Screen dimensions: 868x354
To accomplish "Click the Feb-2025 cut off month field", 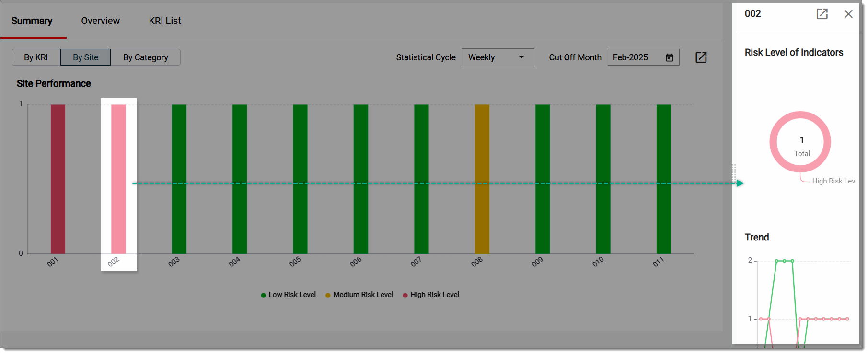I will (643, 57).
